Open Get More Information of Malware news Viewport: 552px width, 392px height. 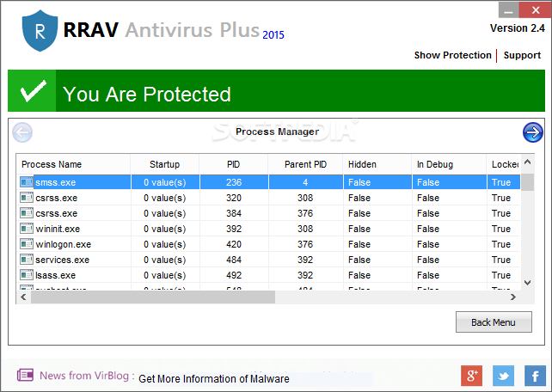pyautogui.click(x=214, y=378)
